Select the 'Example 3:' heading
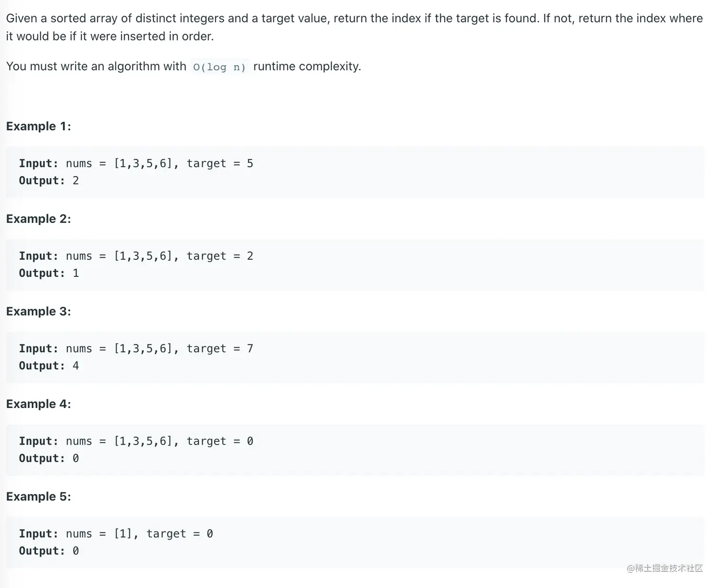The width and height of the screenshot is (718, 588). [38, 312]
